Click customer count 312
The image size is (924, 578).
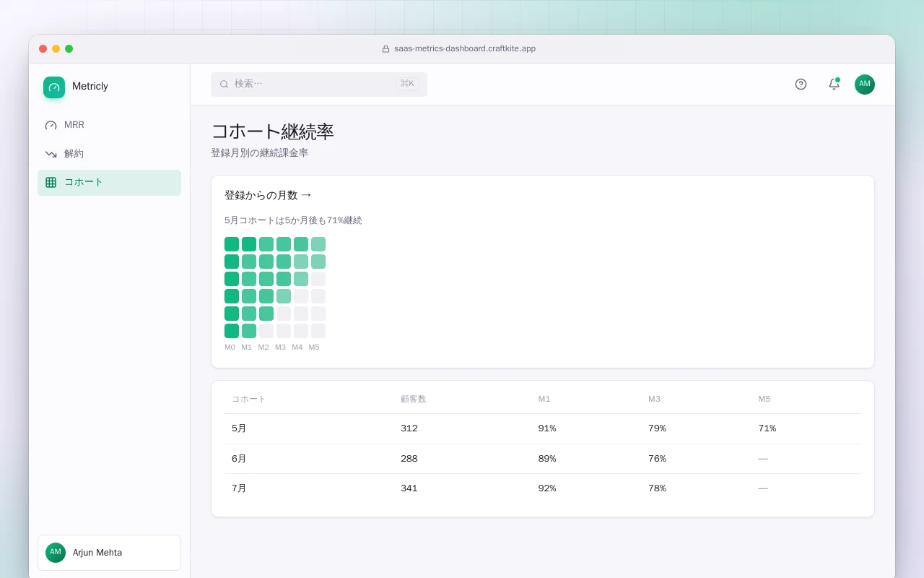[x=409, y=428]
